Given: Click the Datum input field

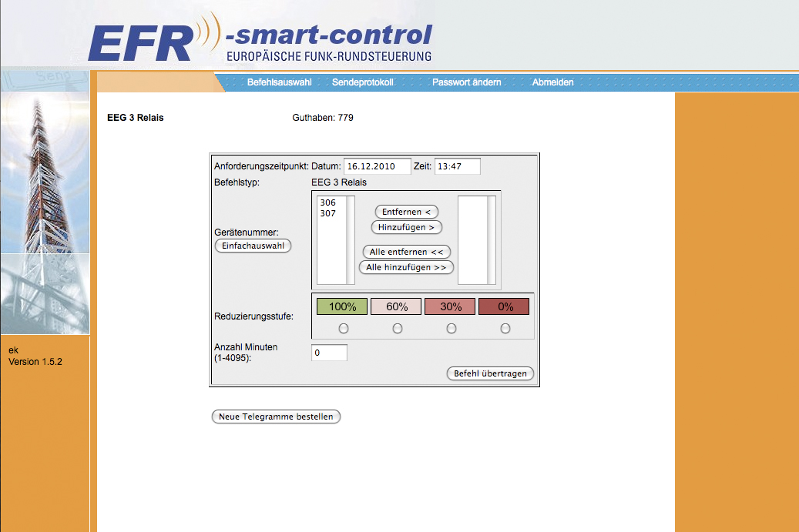Looking at the screenshot, I should point(377,166).
